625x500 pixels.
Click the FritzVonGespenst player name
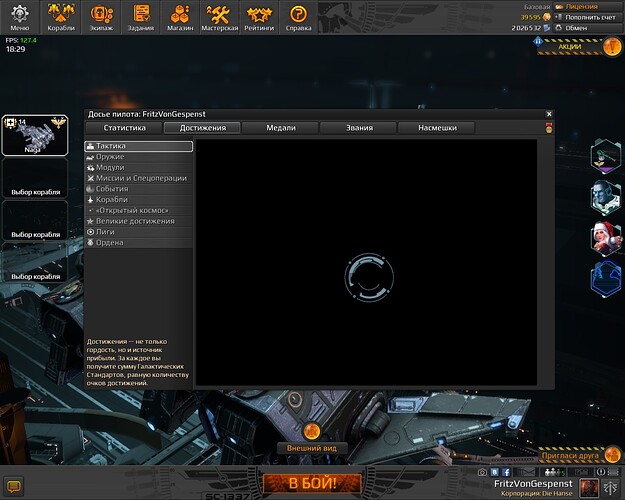pos(533,484)
